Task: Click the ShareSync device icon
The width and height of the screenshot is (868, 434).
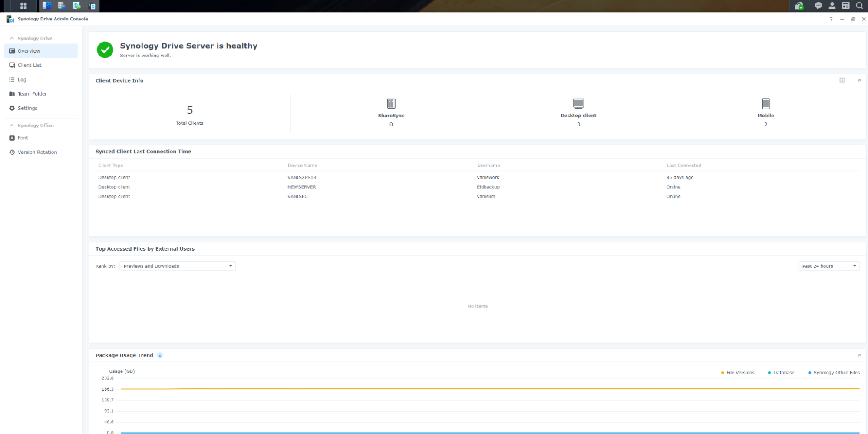Action: click(391, 103)
